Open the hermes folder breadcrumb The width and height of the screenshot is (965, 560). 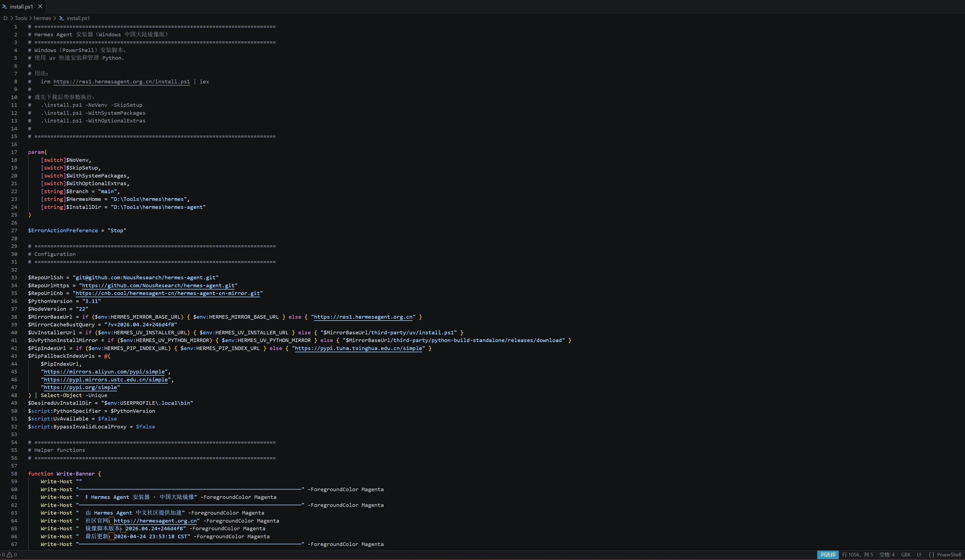pyautogui.click(x=42, y=18)
